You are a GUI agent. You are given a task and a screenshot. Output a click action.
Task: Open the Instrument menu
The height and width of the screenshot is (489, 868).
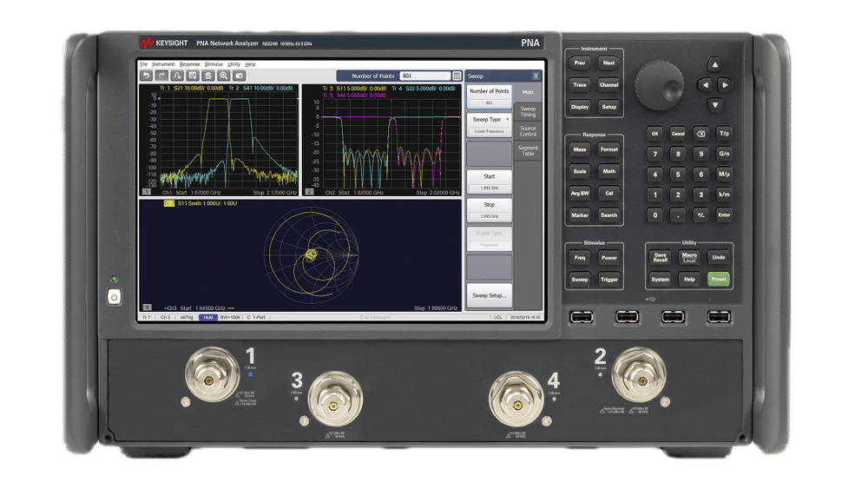(x=163, y=64)
